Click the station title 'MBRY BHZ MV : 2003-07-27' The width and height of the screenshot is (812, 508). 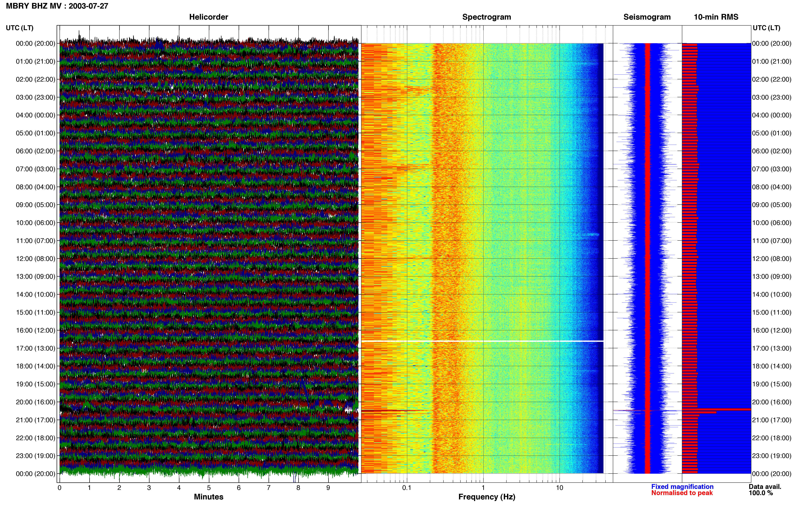click(57, 6)
